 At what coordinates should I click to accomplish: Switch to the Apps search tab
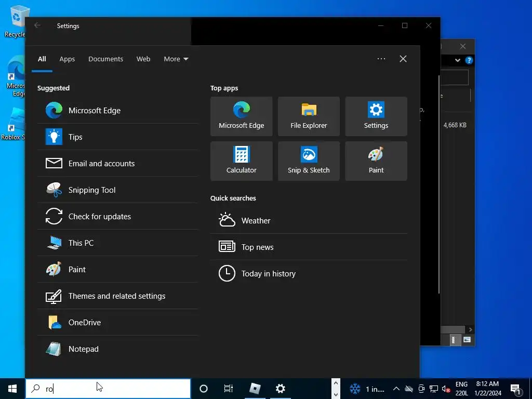coord(67,59)
